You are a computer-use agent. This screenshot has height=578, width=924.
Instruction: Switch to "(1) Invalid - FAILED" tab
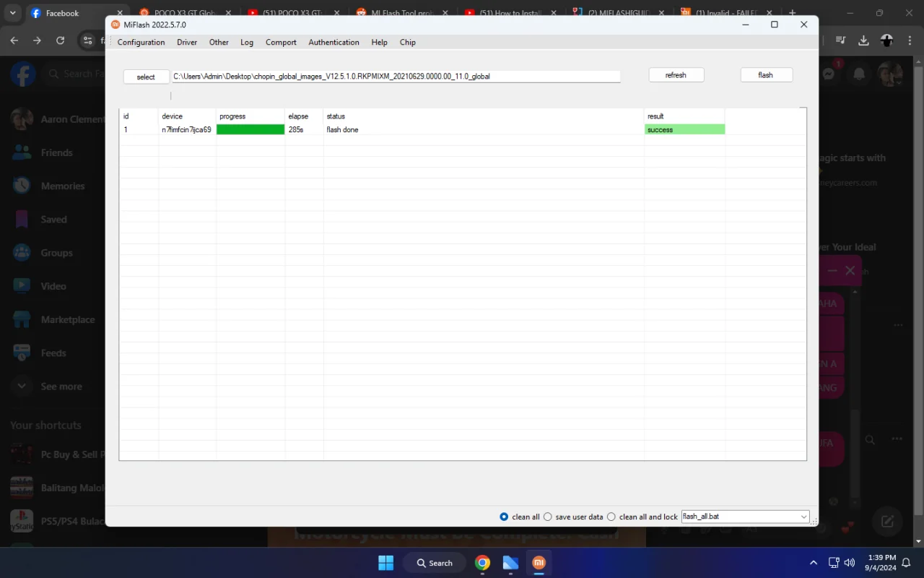point(728,13)
